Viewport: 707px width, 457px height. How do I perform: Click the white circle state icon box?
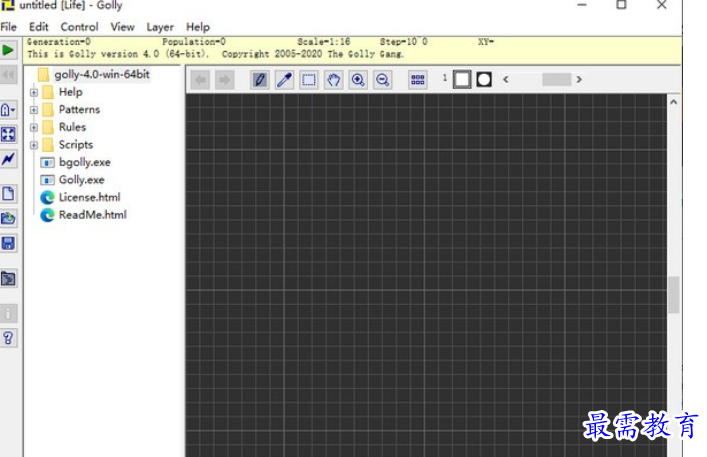point(484,80)
